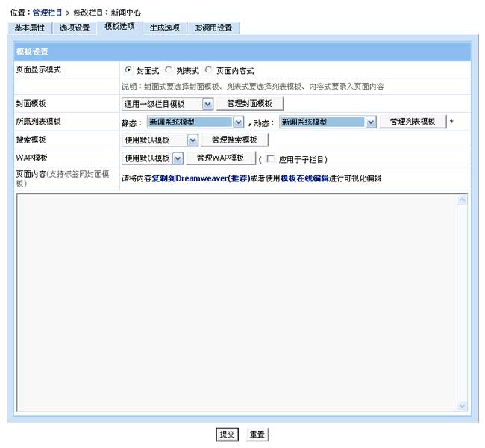Open the 生成选项 tab
This screenshot has height=448, width=485.
163,28
